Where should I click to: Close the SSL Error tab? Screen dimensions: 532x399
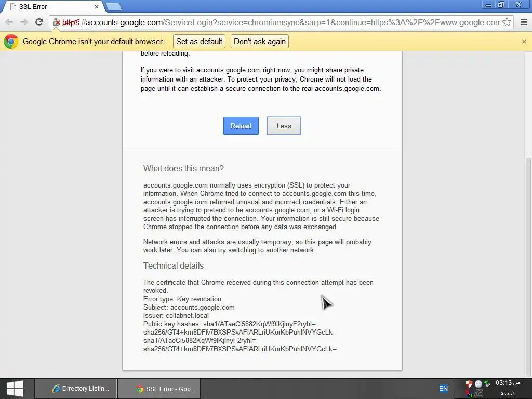point(96,6)
